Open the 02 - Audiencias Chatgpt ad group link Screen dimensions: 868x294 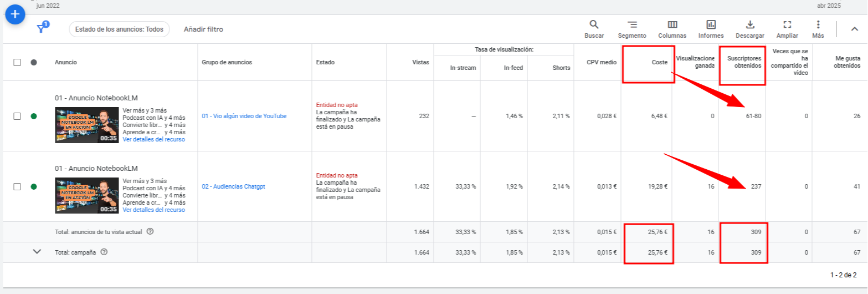[x=233, y=186]
